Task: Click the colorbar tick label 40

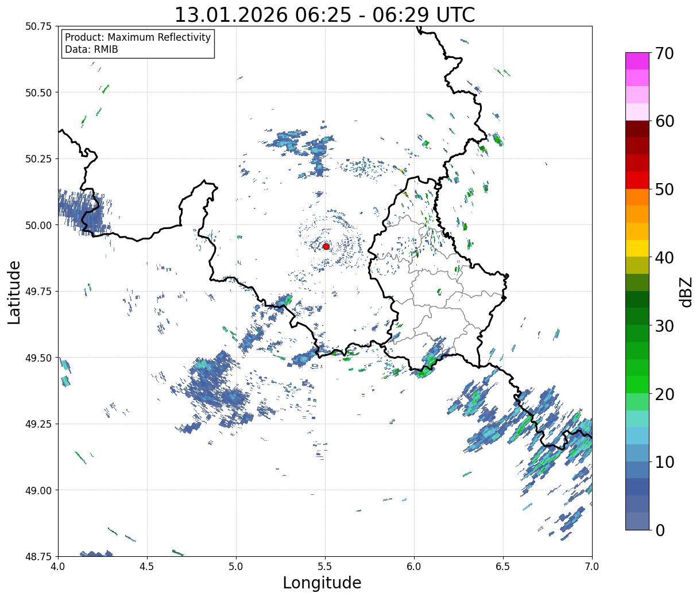Action: [664, 257]
